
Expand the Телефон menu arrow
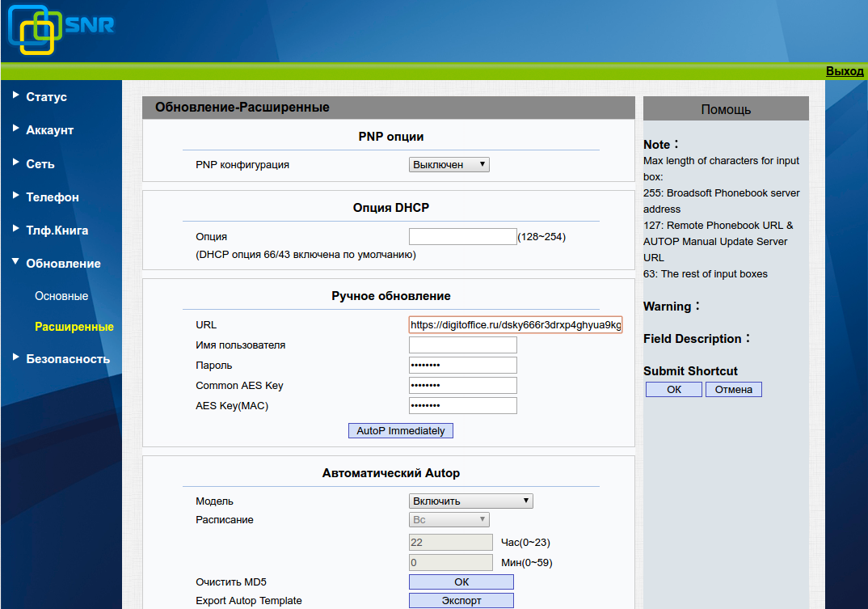click(15, 196)
